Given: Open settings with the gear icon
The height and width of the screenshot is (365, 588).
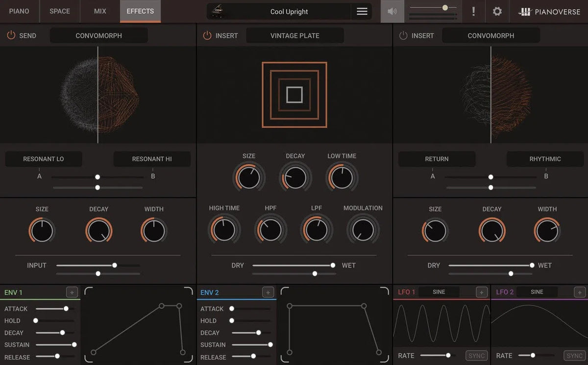Looking at the screenshot, I should [x=497, y=11].
